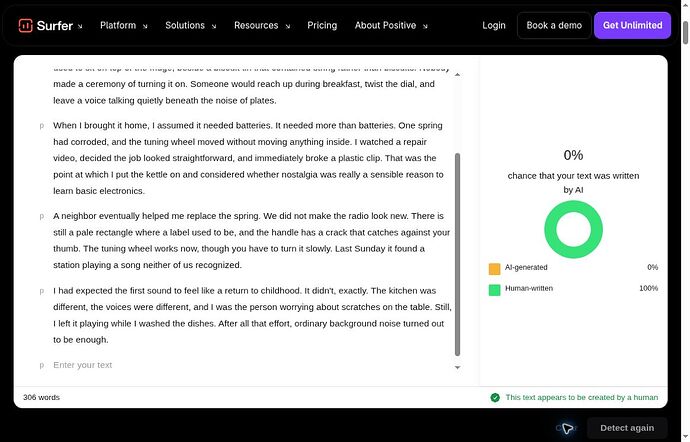Click the text editor scroll-down arrow

tap(457, 367)
